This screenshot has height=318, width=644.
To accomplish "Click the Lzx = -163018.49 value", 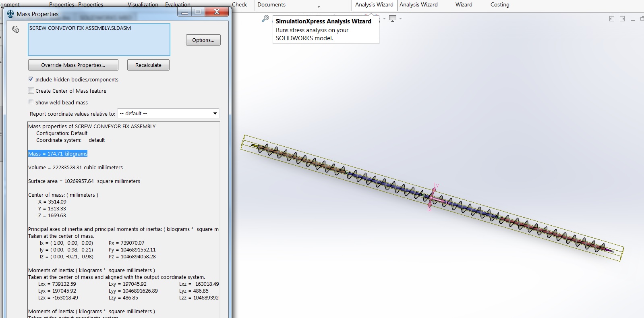I will click(58, 297).
